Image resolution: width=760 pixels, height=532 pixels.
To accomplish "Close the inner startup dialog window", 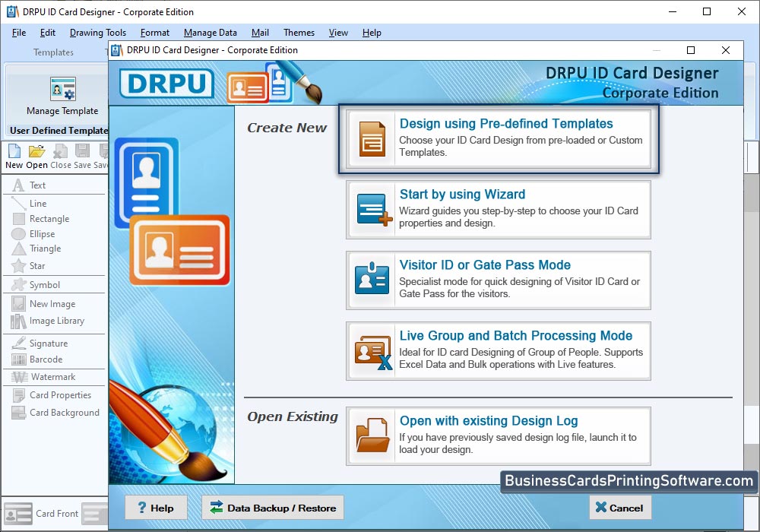I will click(x=726, y=50).
